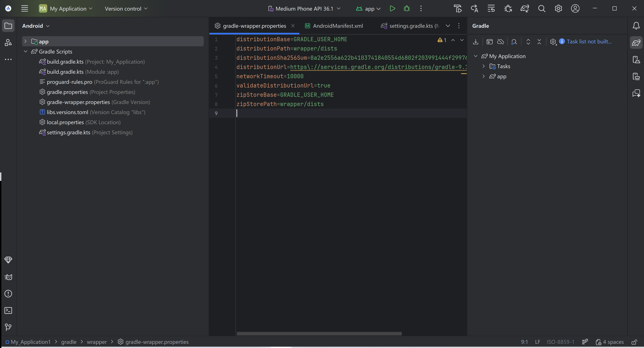Switch to the AndroidManifest.xml tab
Image resolution: width=644 pixels, height=348 pixels.
point(337,26)
